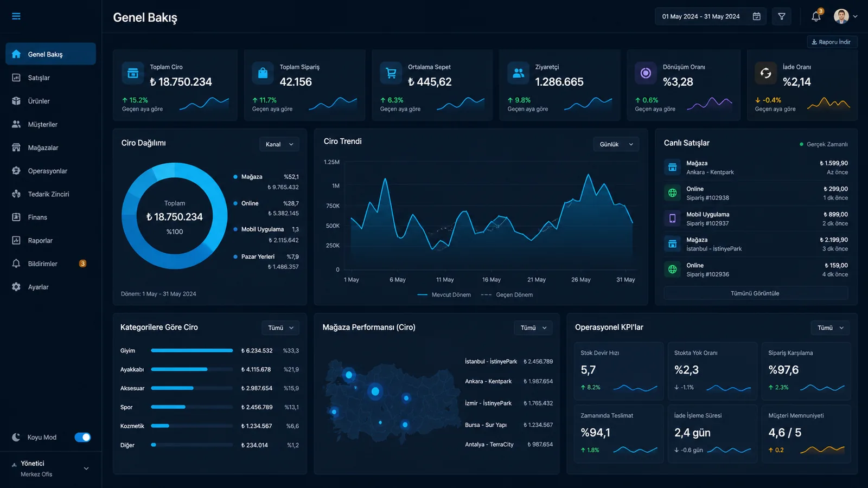Screen dimensions: 868x488
Task: Click the Mağaza legend entry in Ciro Dağılımı
Action: 266,182
